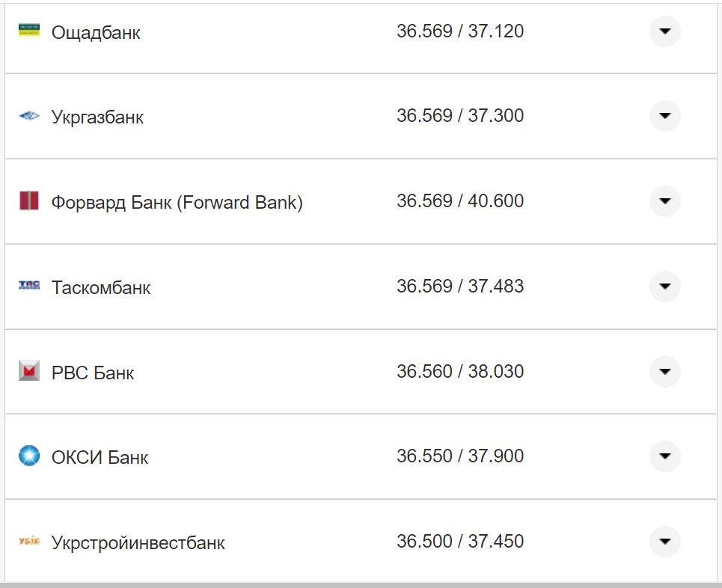This screenshot has height=588, width=722.
Task: Select the 36.569 / 37.483 rate of Таскомбанк
Action: [x=462, y=287]
